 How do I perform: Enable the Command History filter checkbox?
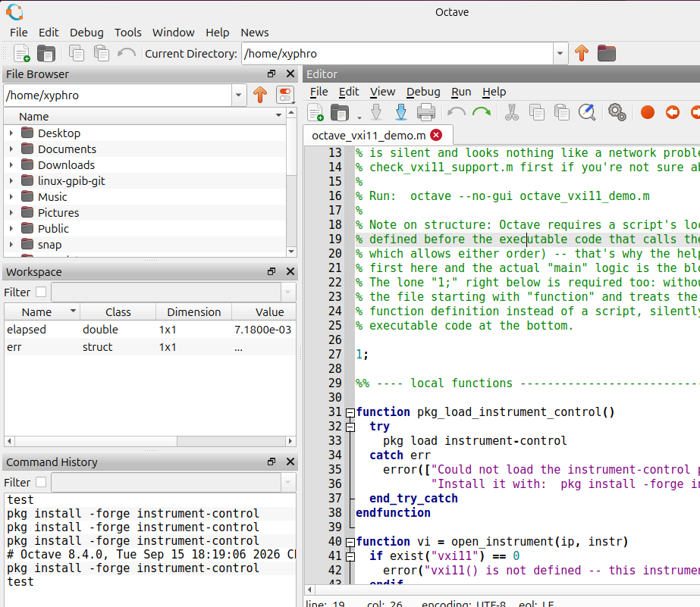pos(41,482)
